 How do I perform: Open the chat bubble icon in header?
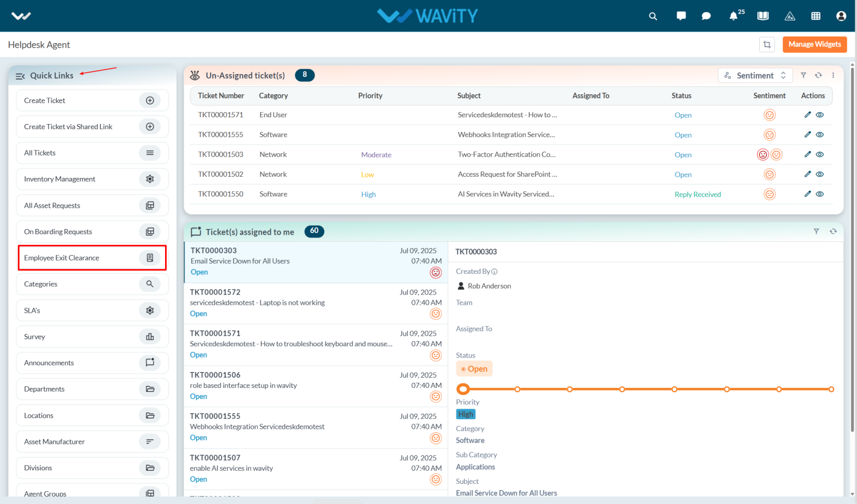tap(706, 16)
